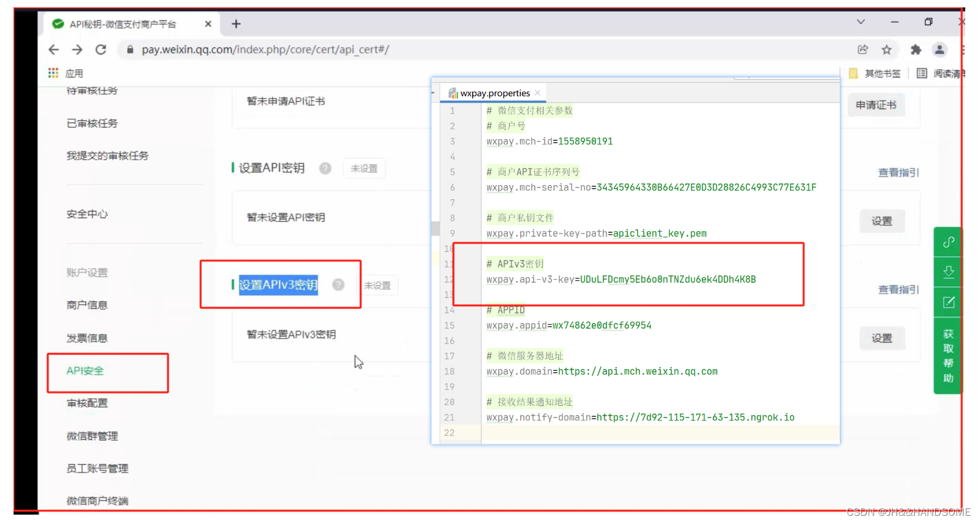
Task: Click the help icon next to 设置API密钥
Action: click(325, 168)
